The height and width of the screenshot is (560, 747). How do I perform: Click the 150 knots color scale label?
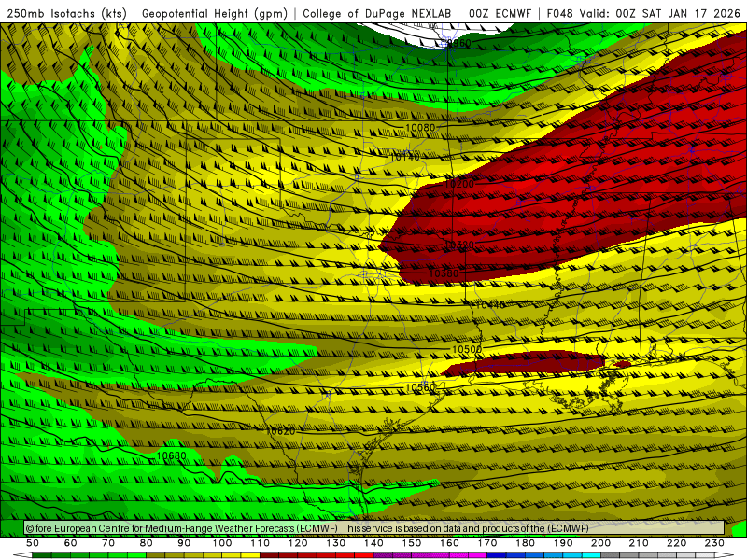[412, 543]
